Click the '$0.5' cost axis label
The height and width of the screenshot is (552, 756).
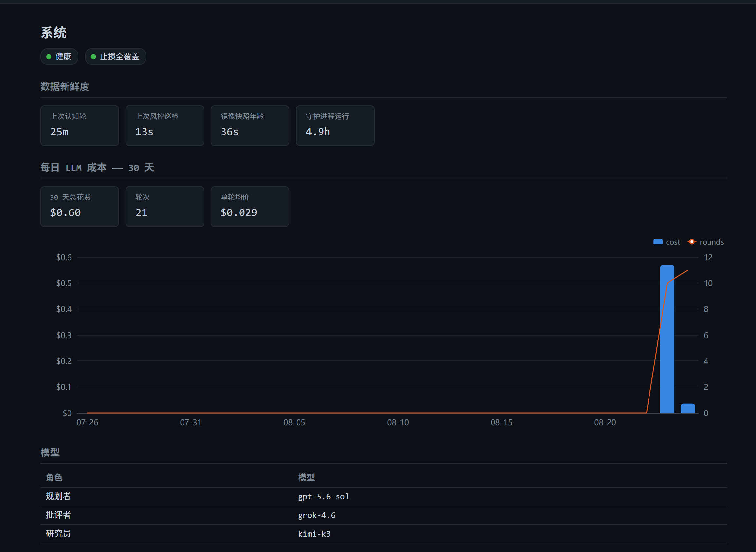click(x=64, y=283)
